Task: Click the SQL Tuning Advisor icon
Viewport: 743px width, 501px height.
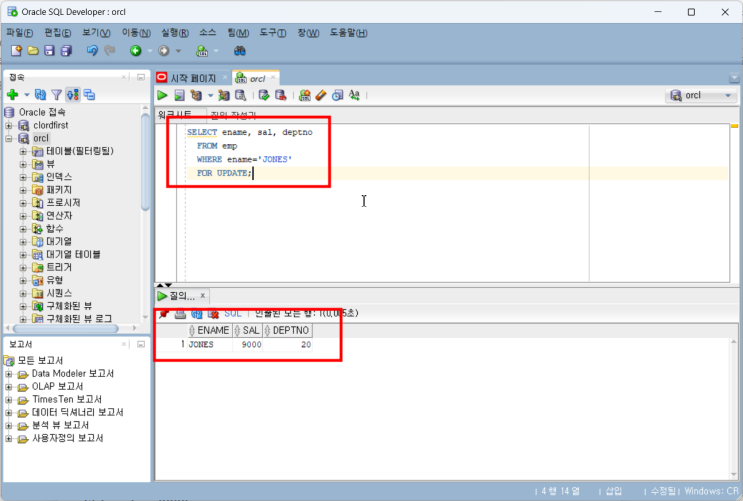Action: [x=241, y=95]
